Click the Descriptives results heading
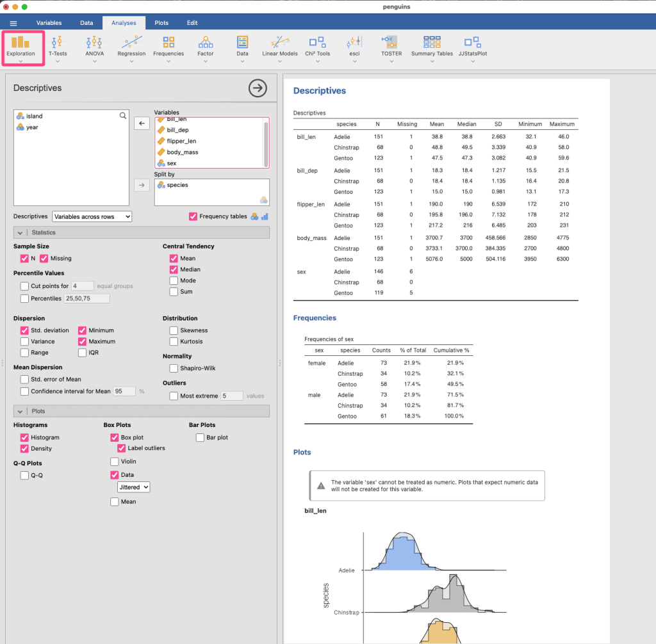This screenshot has height=644, width=656. point(320,91)
